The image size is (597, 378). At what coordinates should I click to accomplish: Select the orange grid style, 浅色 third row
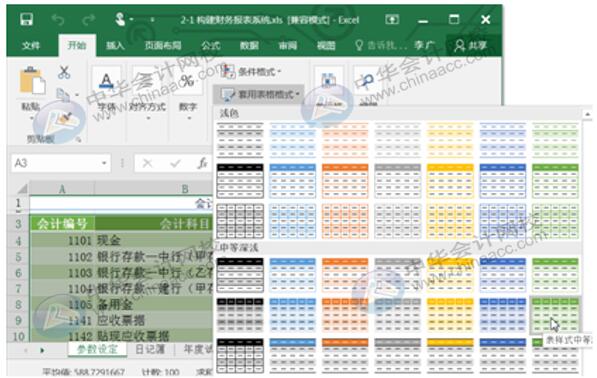click(345, 222)
